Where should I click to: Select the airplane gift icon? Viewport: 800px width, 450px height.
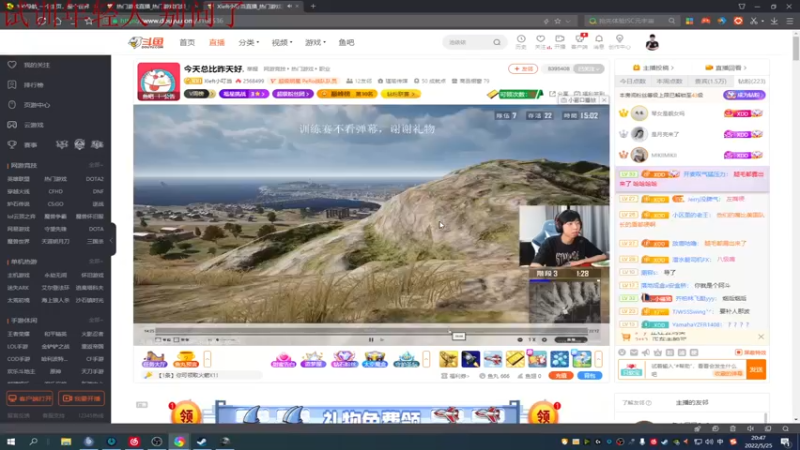pyautogui.click(x=493, y=359)
